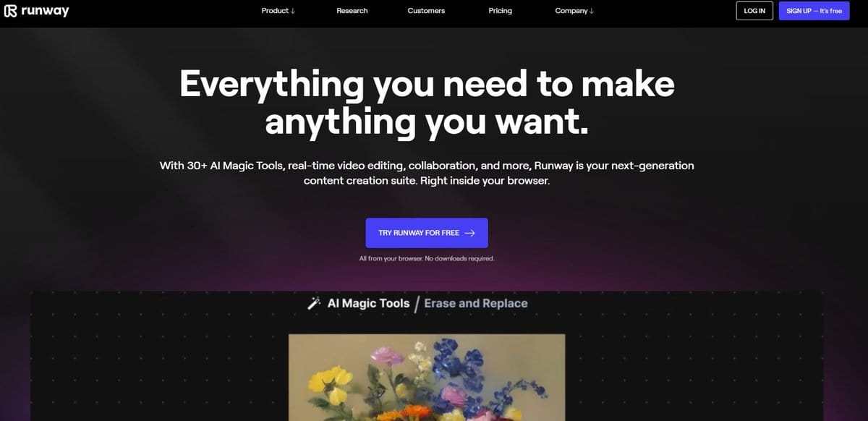Select the Erase and Replace label
The image size is (868, 421).
476,304
